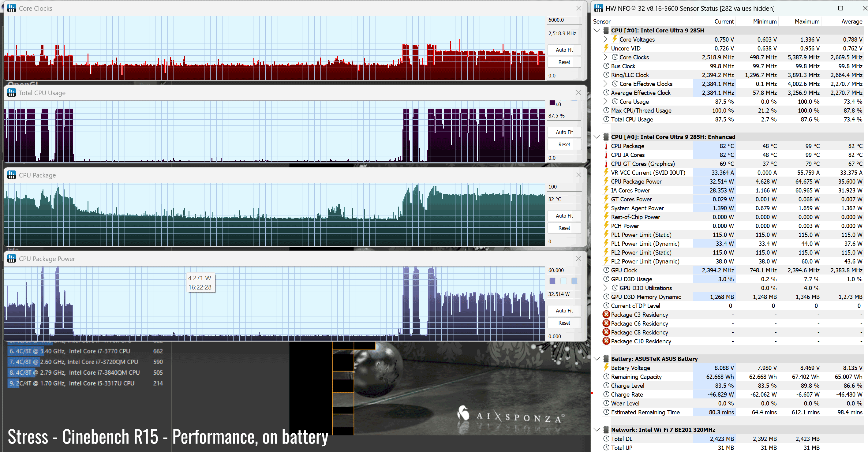
Task: Close the CPU Package graph window
Action: click(x=578, y=175)
